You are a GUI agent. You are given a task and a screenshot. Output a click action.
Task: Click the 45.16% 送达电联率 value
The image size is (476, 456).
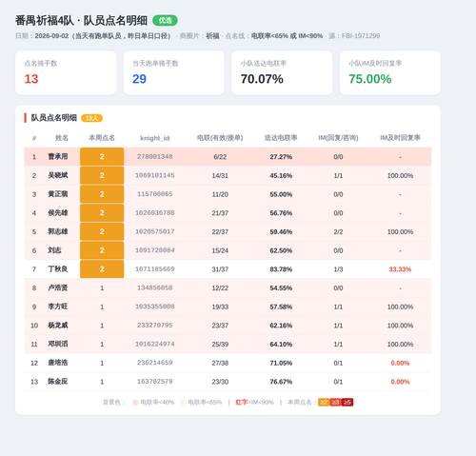281,175
